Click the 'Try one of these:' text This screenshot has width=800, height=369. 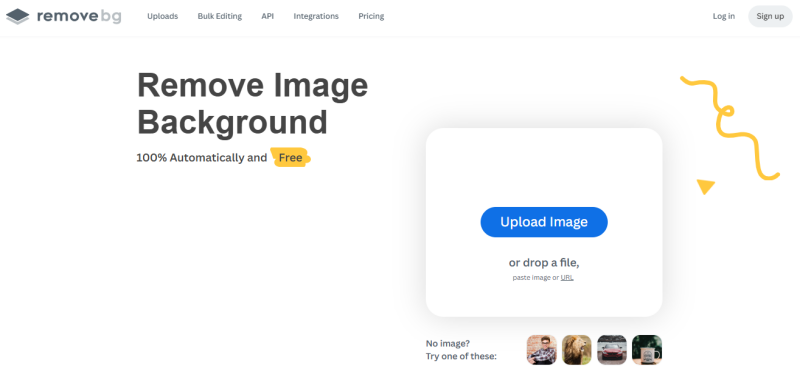click(x=461, y=356)
